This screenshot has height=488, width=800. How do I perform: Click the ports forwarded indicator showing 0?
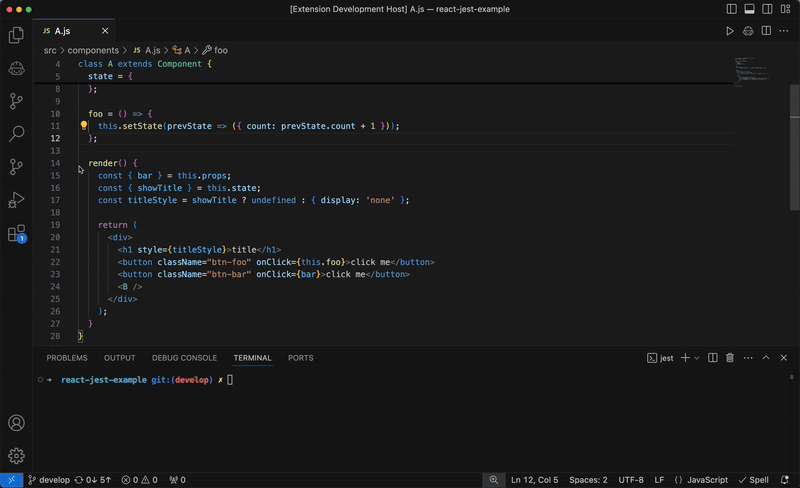point(178,480)
